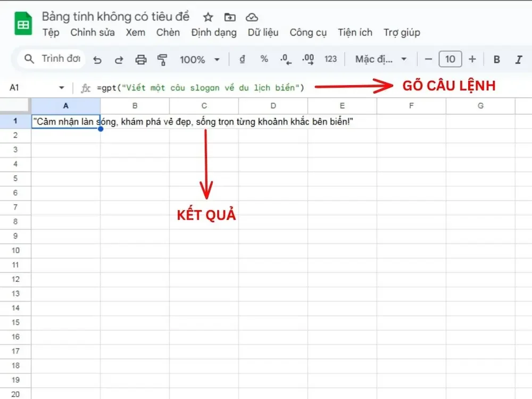This screenshot has height=399, width=532.
Task: Click the move-to-folder icon
Action: click(x=230, y=17)
